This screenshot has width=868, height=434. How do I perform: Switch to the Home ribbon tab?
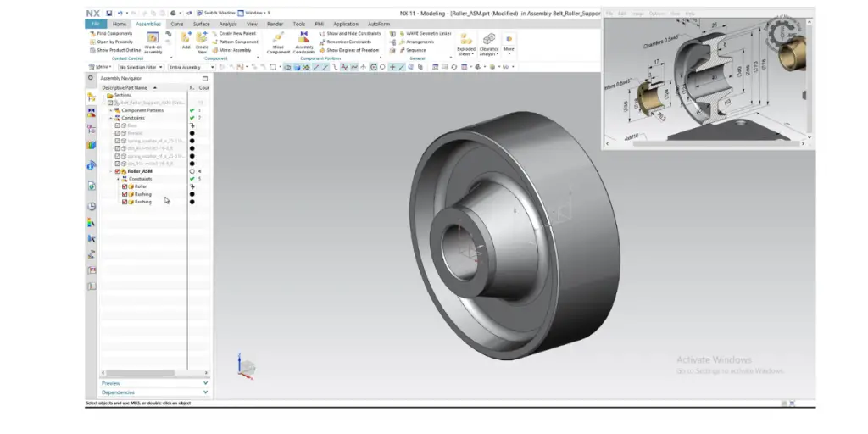120,24
